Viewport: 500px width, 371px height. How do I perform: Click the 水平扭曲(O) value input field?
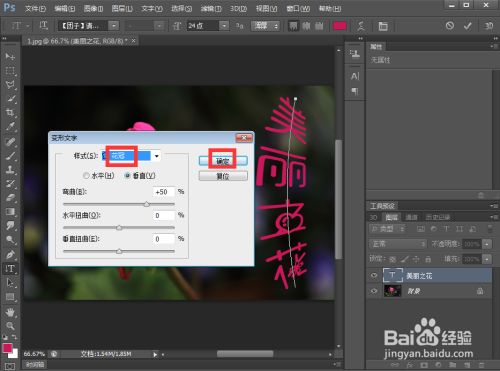[x=164, y=215]
